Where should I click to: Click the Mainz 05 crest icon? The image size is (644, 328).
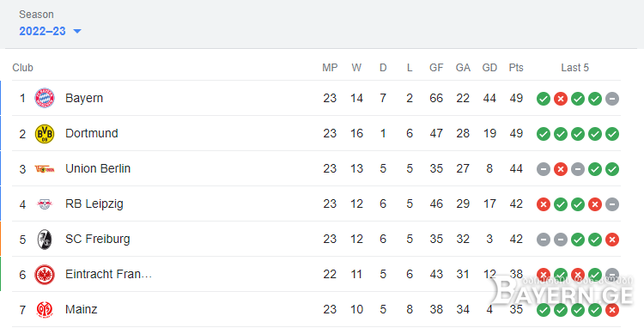(45, 309)
